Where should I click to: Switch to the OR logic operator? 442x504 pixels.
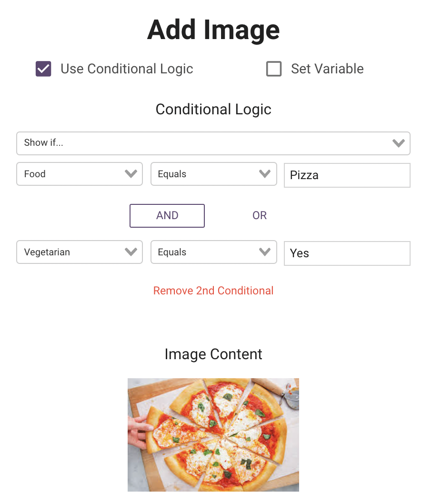point(260,216)
